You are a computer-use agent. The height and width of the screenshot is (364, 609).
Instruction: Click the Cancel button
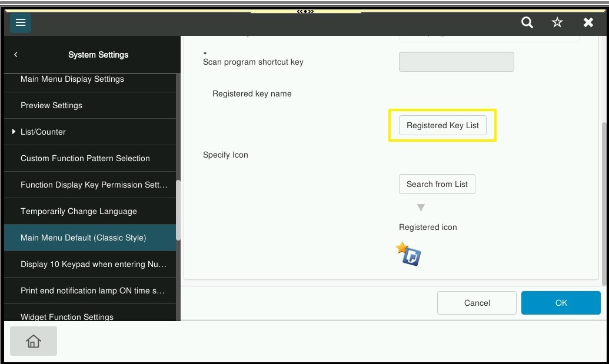pos(477,303)
